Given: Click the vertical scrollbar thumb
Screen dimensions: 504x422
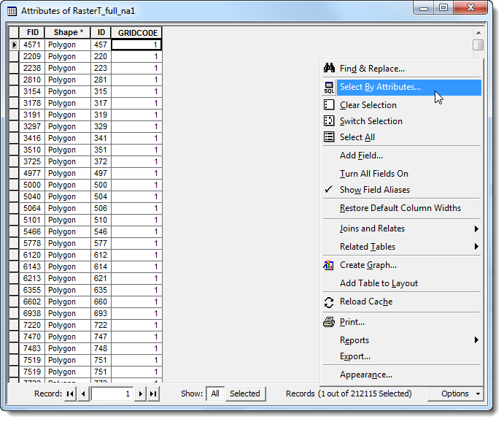Looking at the screenshot, I should tap(478, 45).
